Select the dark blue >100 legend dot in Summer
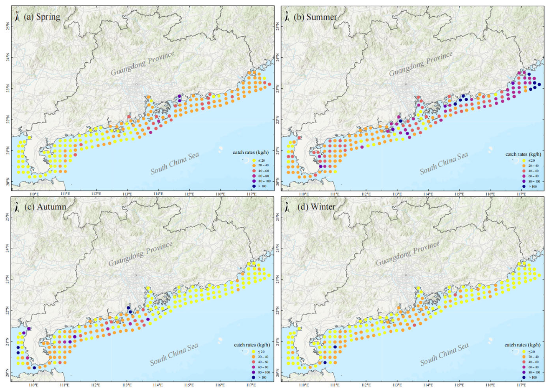The height and width of the screenshot is (392, 549). pos(524,186)
